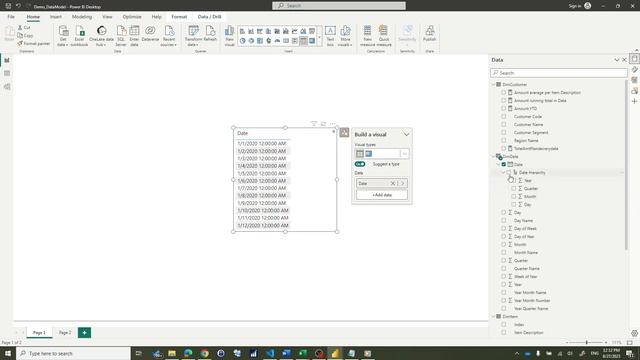Collapse the DimCustomer table
Viewport: 640px width, 360px height.
pos(493,84)
